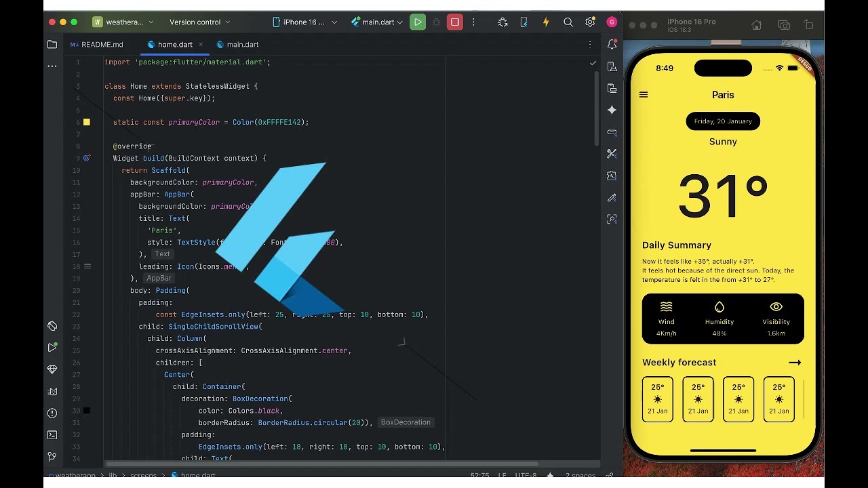868x488 pixels.
Task: Open the Notifications bell
Action: click(612, 45)
